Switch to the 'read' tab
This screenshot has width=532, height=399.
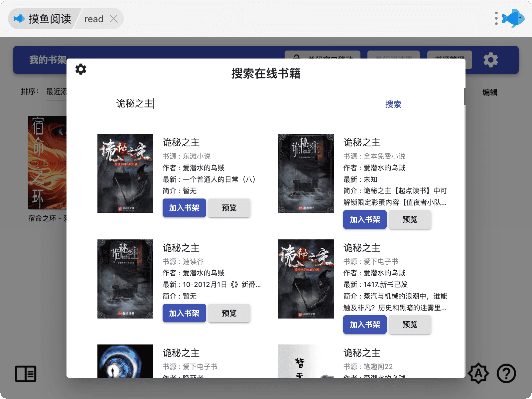tap(94, 19)
